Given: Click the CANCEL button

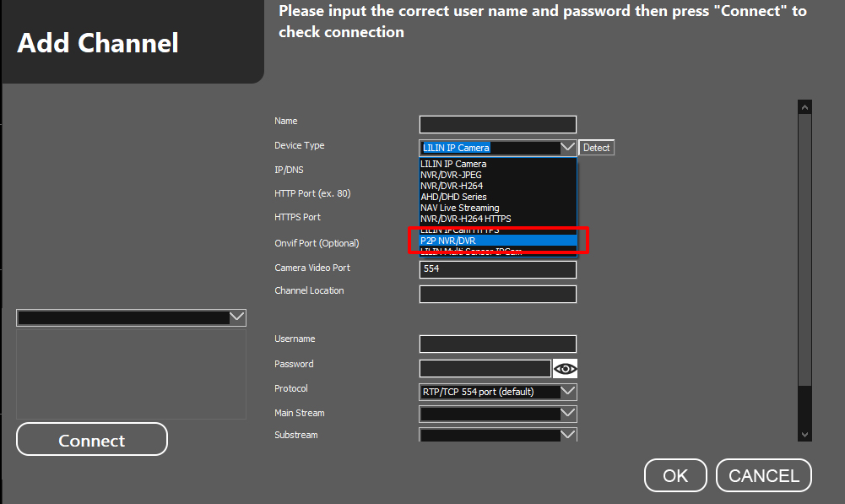Looking at the screenshot, I should click(764, 475).
